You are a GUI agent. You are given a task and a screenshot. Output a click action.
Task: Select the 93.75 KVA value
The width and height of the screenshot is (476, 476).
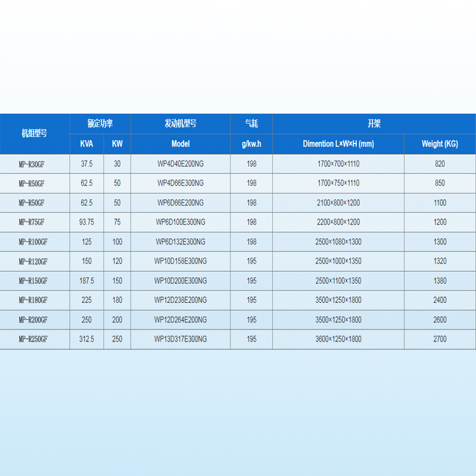pos(86,222)
